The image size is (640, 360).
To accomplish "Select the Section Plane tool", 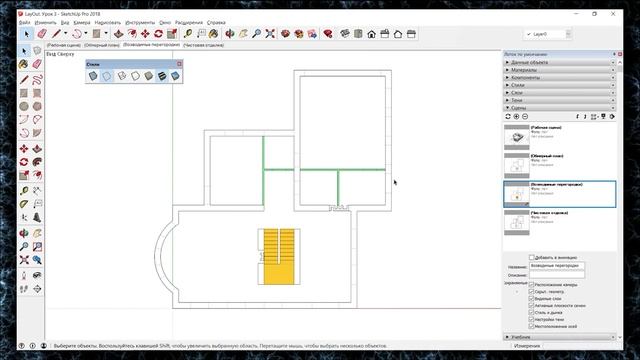I will click(37, 289).
